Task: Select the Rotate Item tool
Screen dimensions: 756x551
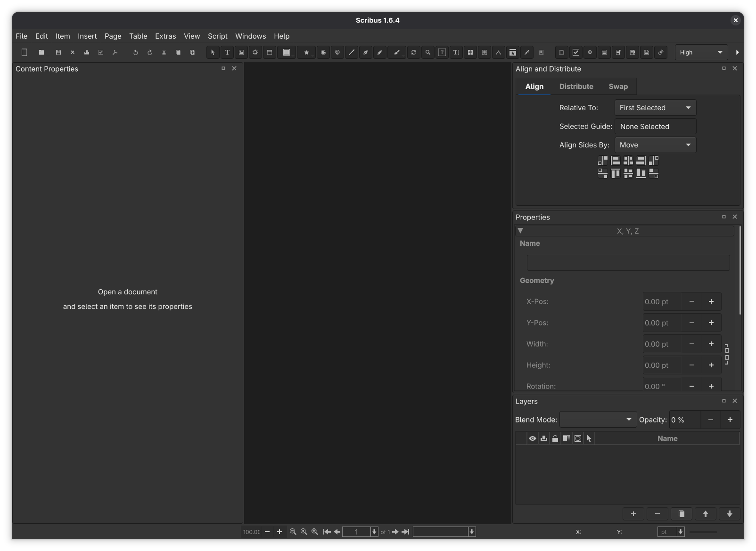Action: [414, 52]
